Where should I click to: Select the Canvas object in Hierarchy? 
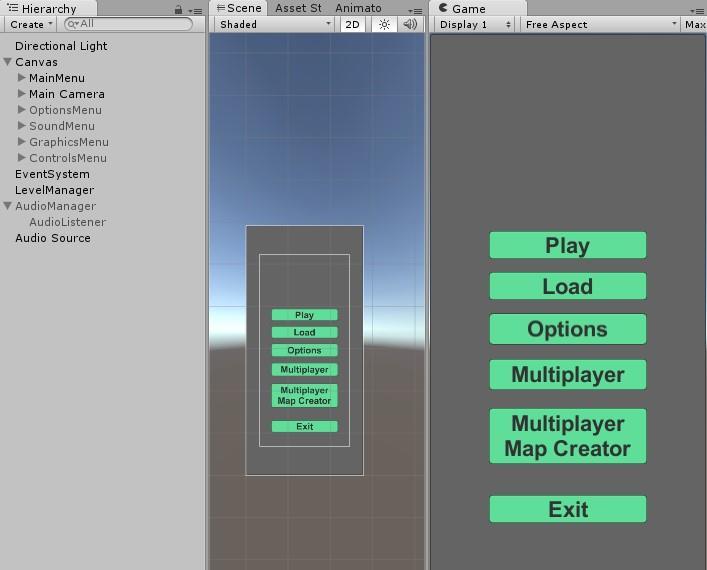click(37, 62)
